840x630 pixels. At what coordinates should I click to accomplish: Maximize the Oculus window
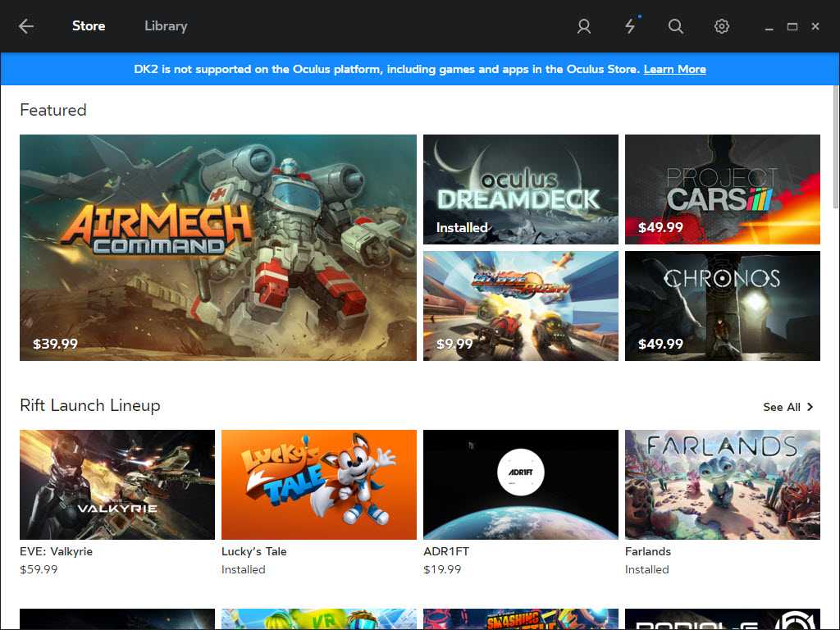click(792, 26)
